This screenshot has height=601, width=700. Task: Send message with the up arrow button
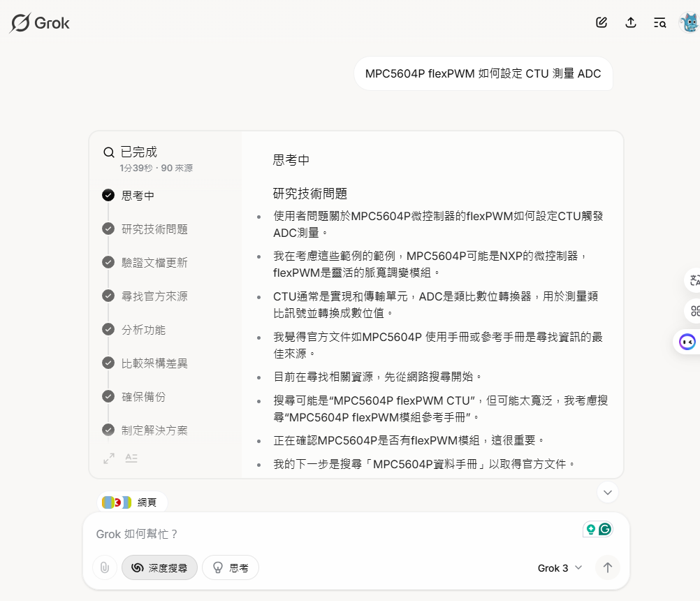tap(608, 567)
